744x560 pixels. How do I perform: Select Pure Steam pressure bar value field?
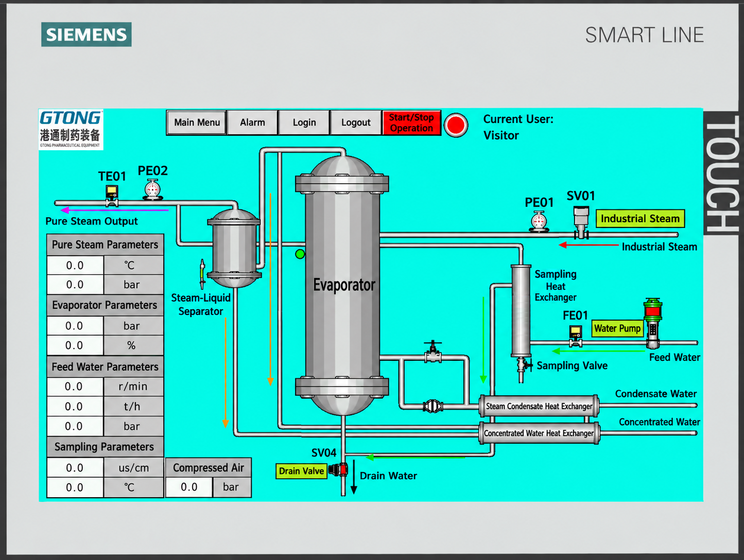(75, 285)
